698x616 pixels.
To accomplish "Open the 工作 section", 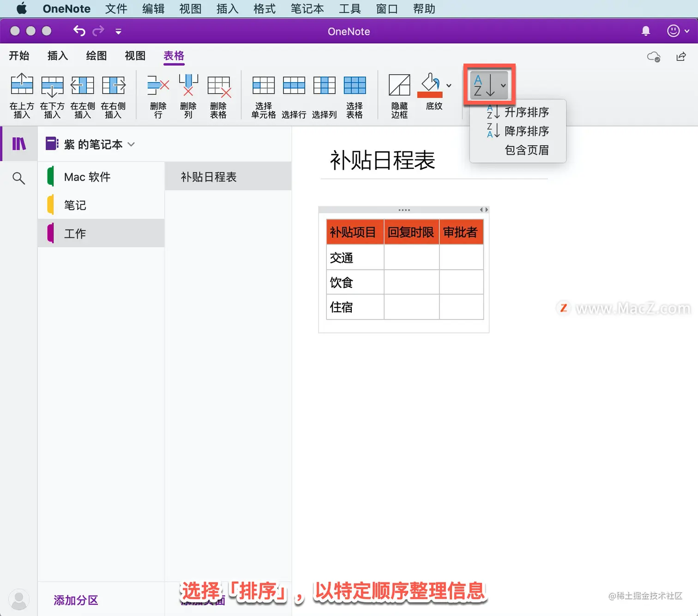I will [x=101, y=233].
